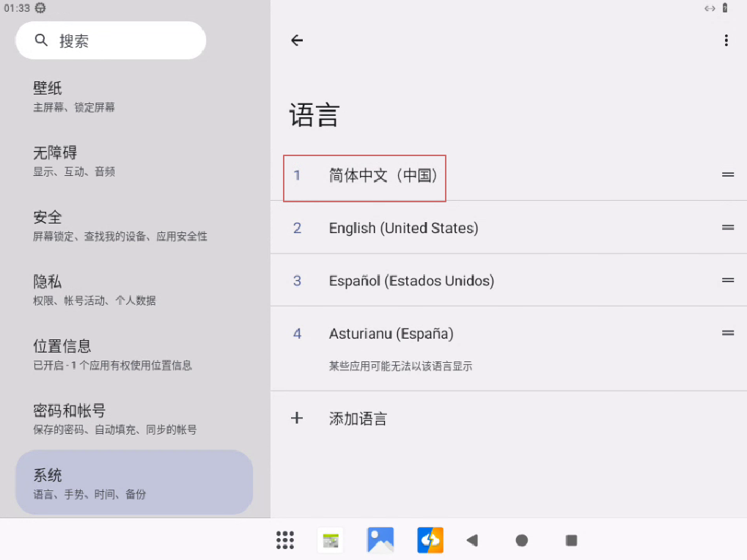Select English (United States) language
747x560 pixels.
(403, 228)
